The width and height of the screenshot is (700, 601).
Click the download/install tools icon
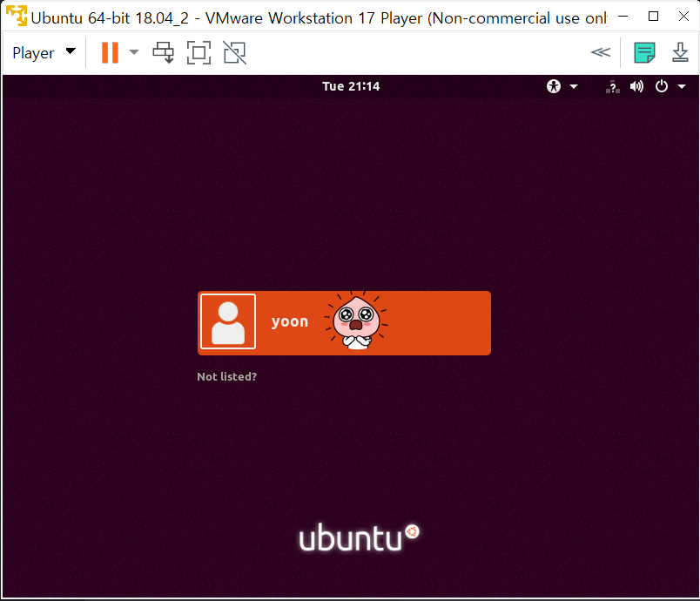pos(680,52)
